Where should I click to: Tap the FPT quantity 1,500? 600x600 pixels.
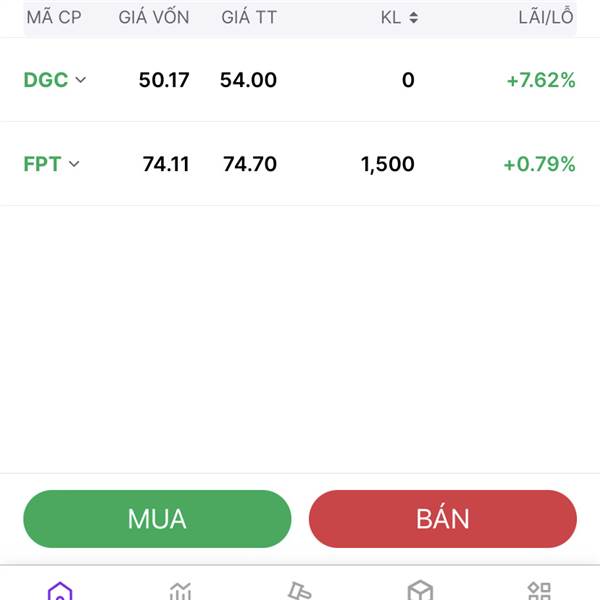pos(387,164)
